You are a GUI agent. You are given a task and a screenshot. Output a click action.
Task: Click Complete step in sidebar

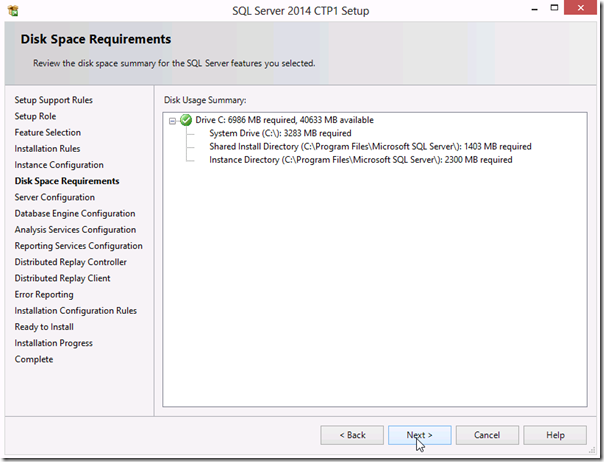tap(34, 359)
